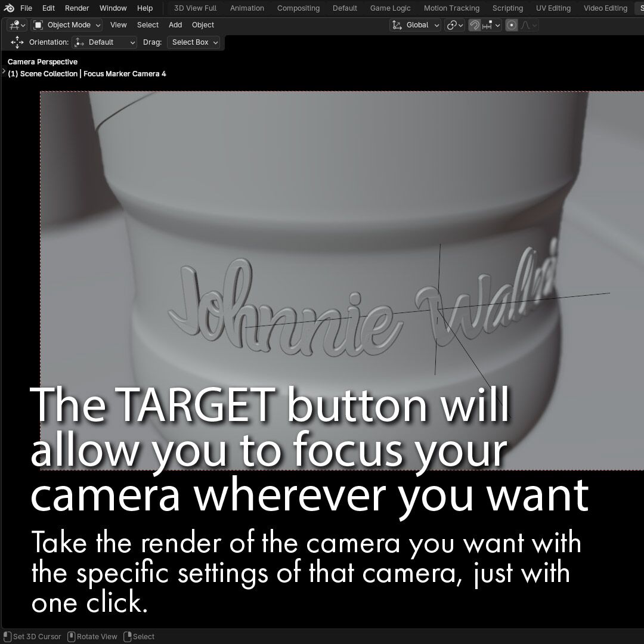Open the Global transform orientation dropdown
This screenshot has height=644, width=644.
416,25
